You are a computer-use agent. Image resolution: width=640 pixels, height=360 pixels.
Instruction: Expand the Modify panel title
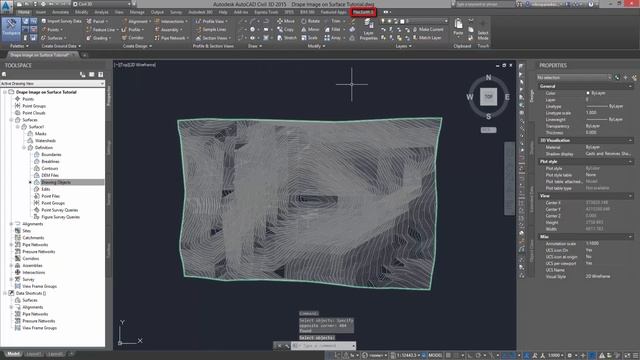[316, 46]
